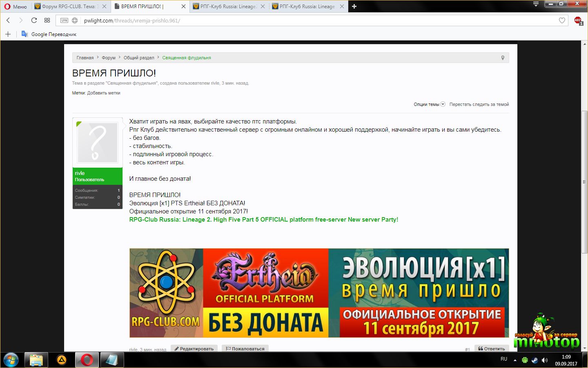Open the RPG-Club Russia: Lineage 2 green link
The height and width of the screenshot is (368, 588).
(x=264, y=220)
